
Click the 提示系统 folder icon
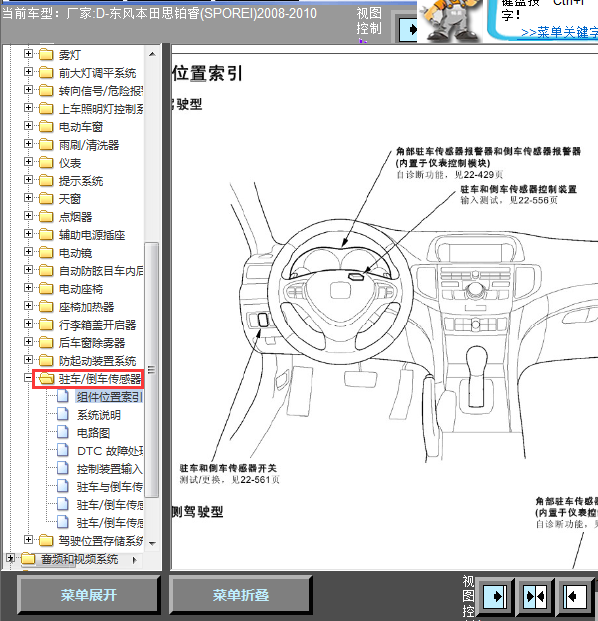(46, 180)
